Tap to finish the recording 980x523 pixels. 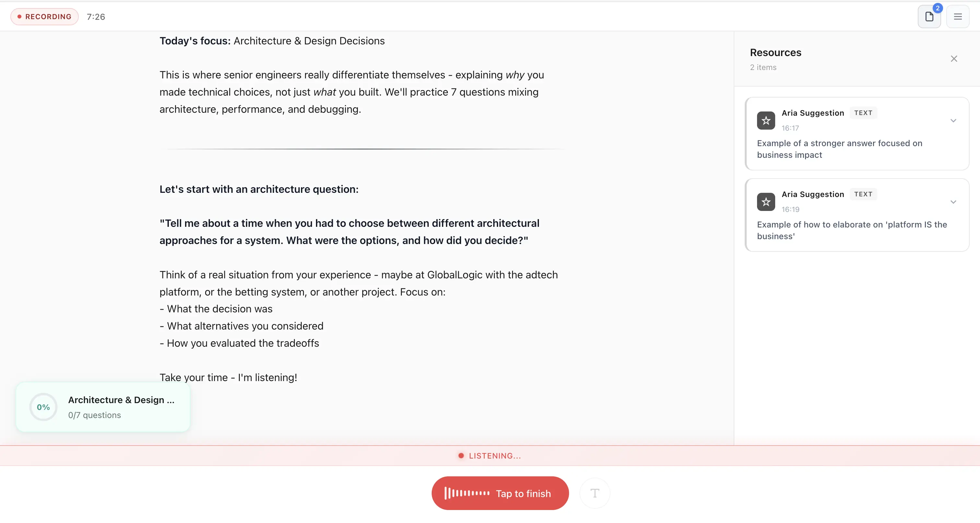(523, 493)
